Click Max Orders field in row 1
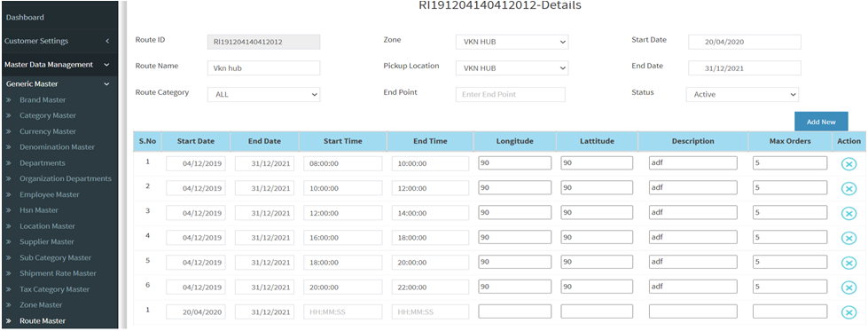 point(790,163)
